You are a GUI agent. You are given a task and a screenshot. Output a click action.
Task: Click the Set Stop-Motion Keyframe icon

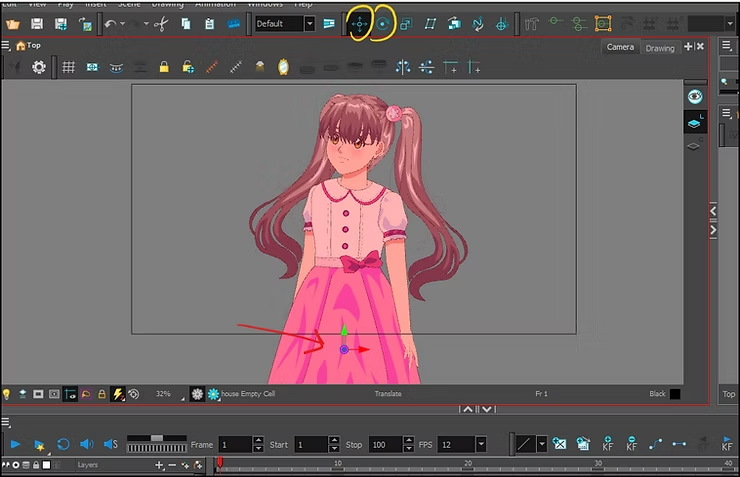[679, 444]
